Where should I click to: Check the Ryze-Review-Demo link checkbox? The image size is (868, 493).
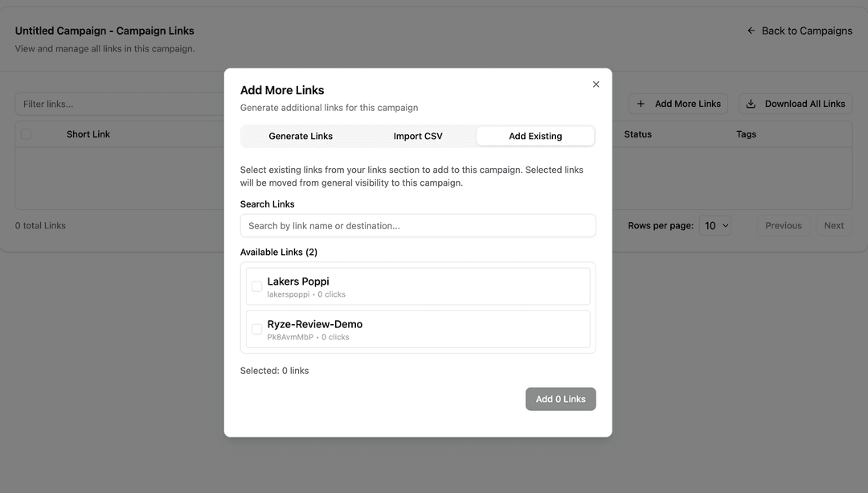(x=257, y=329)
